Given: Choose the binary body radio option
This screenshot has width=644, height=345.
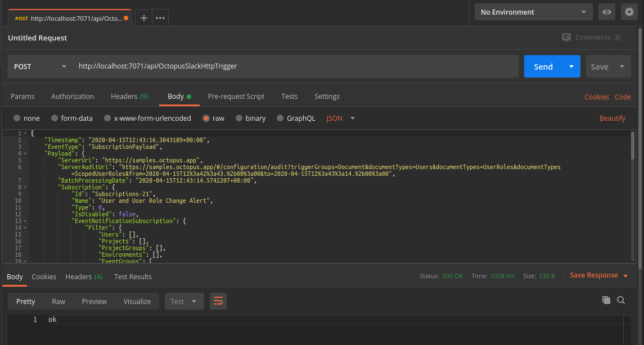Looking at the screenshot, I should point(239,118).
